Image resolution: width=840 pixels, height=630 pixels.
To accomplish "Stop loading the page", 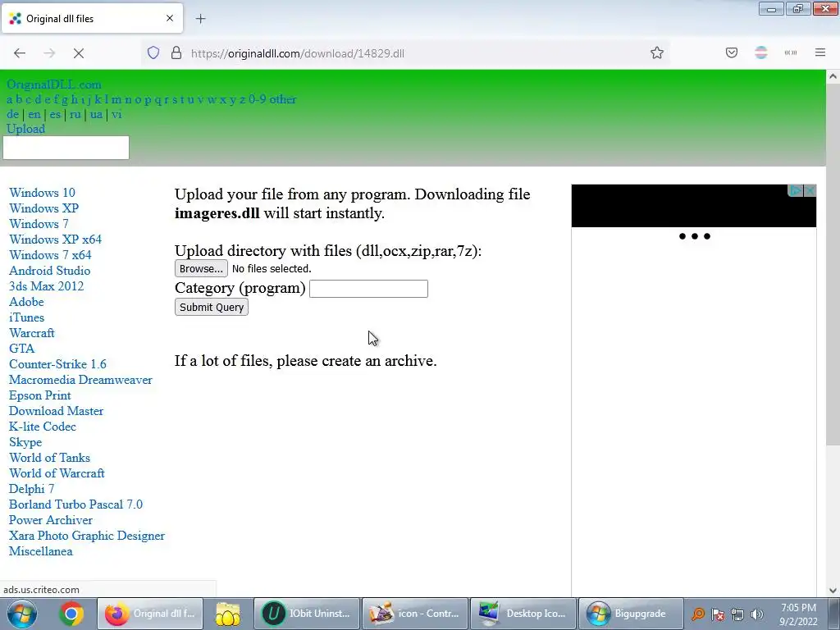I will 79,53.
